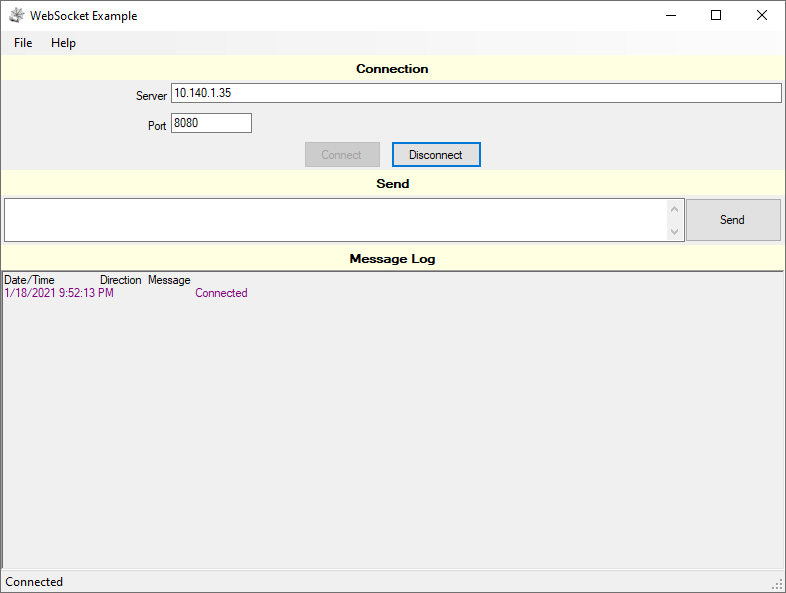Select the 1/18/2021 9:52:13 PM log timestamp
Screen dimensions: 786x593
[59, 293]
